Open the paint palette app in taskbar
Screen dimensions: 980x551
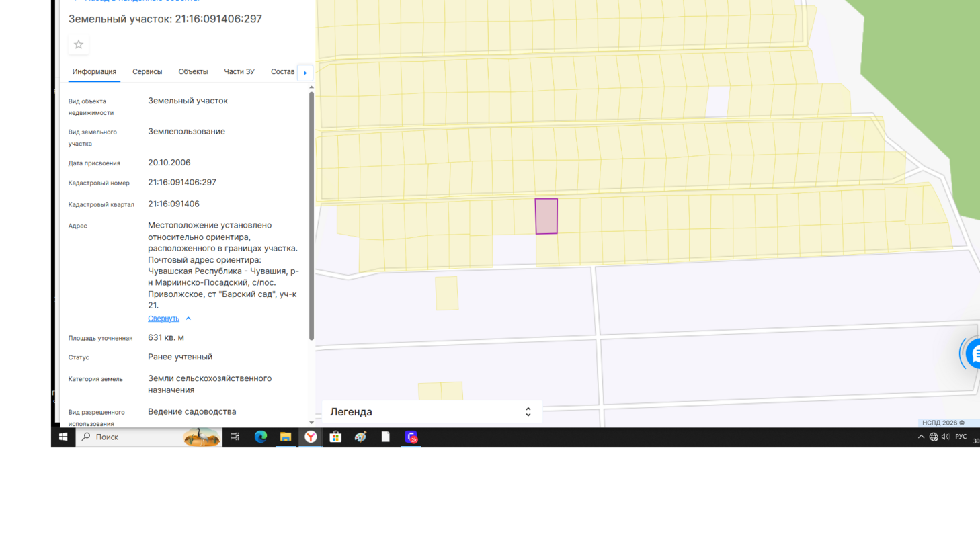[360, 437]
